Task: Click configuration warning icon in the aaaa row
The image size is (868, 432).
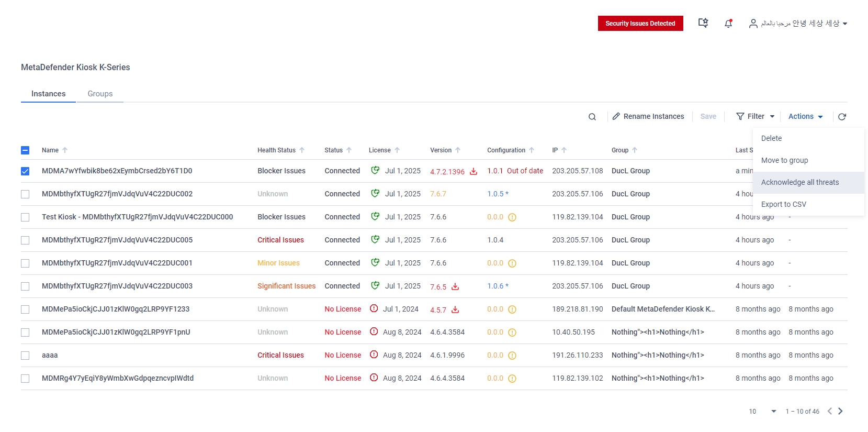Action: [512, 356]
